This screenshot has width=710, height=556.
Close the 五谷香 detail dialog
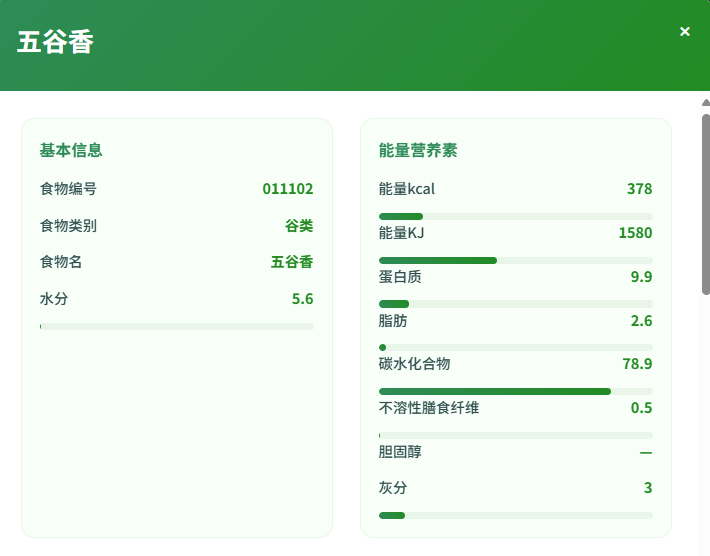click(x=685, y=32)
